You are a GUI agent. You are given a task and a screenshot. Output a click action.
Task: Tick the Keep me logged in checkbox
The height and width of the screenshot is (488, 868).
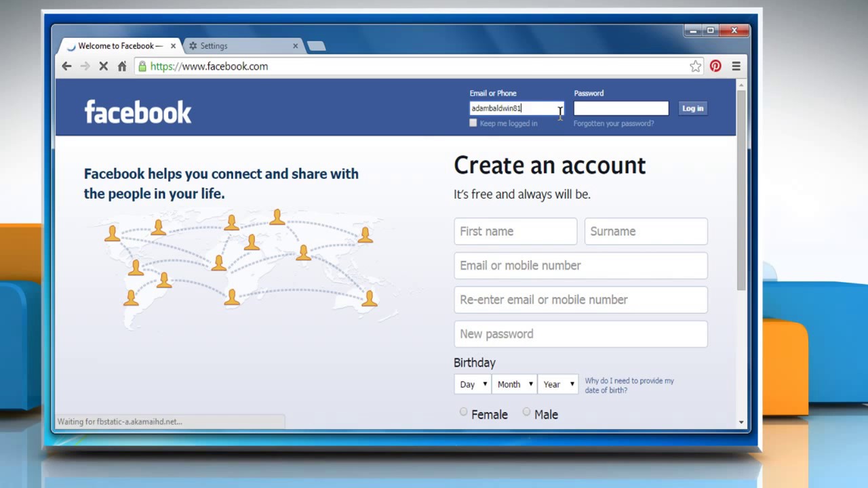473,123
